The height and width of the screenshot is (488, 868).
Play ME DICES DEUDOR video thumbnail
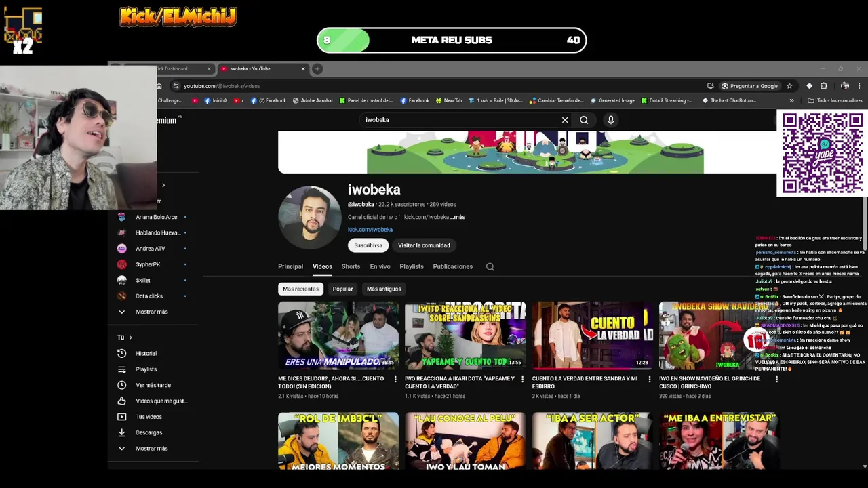pos(338,335)
